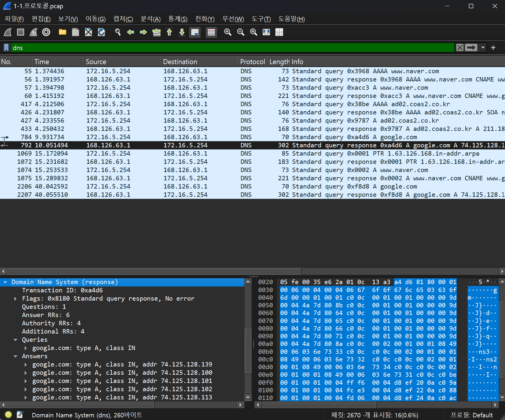The width and height of the screenshot is (505, 420).
Task: Jump to the first packet
Action: (169, 32)
